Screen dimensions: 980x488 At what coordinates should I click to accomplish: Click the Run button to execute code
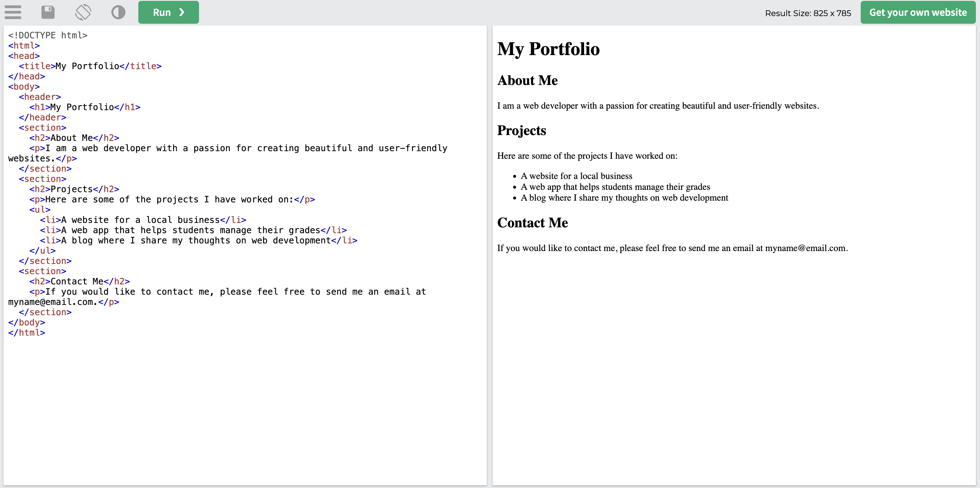point(168,12)
